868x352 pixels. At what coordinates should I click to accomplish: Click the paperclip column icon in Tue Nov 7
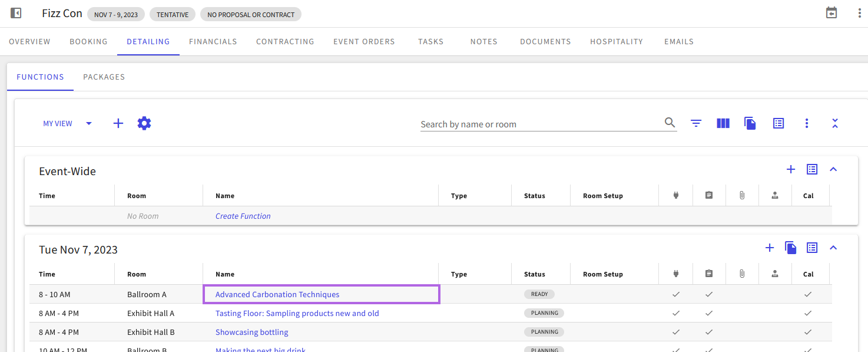coord(742,274)
